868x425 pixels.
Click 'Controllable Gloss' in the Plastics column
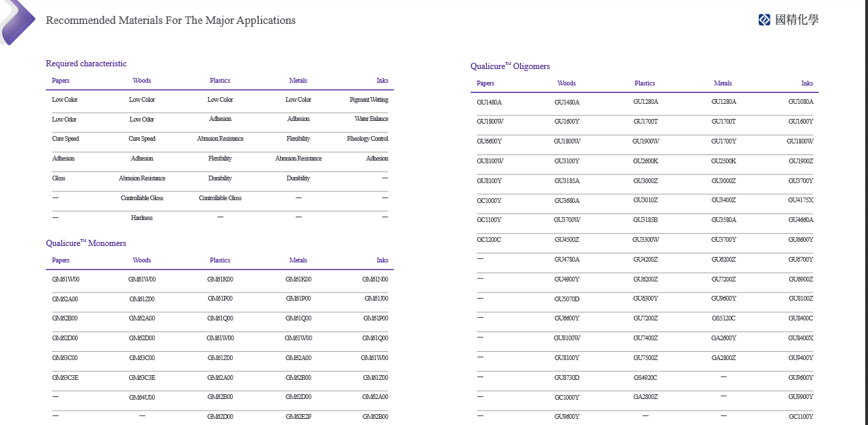(220, 198)
